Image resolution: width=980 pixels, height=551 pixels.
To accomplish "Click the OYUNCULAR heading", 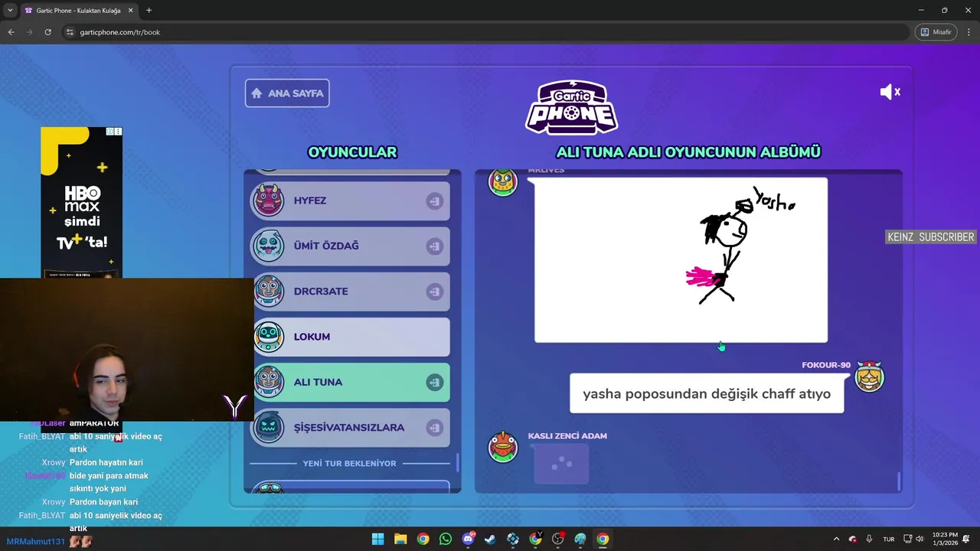I will point(352,152).
